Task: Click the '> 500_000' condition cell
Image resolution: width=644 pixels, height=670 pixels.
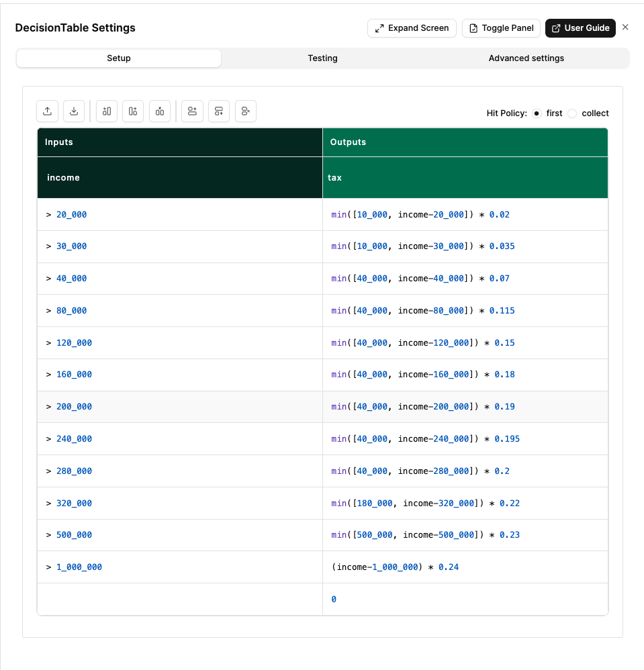Action: pos(180,535)
